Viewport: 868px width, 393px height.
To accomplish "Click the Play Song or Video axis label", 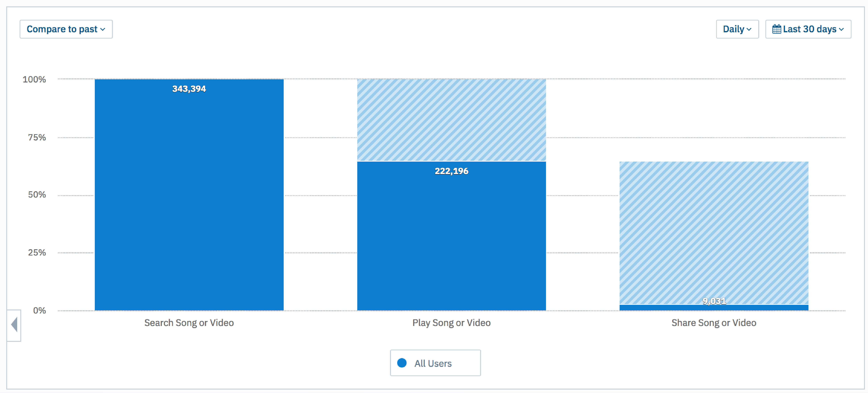I will coord(451,323).
